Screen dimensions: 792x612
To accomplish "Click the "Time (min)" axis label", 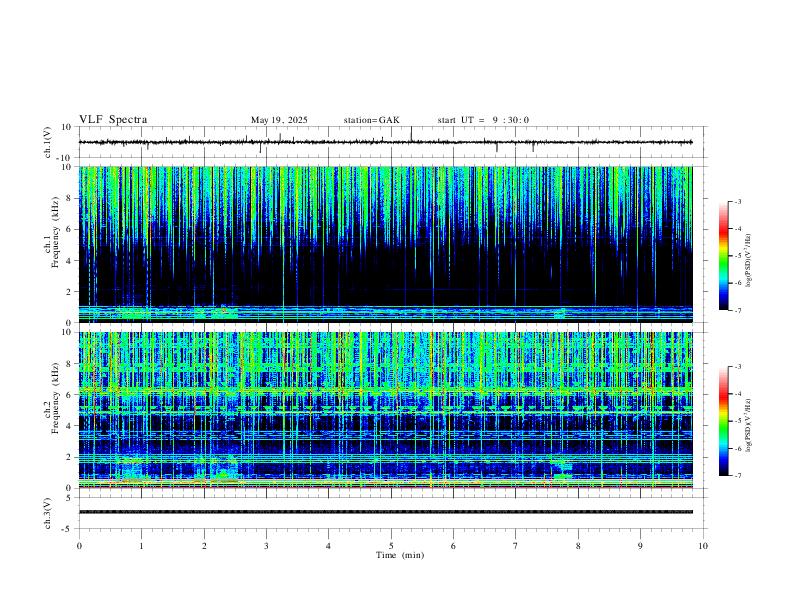I will click(x=400, y=555).
